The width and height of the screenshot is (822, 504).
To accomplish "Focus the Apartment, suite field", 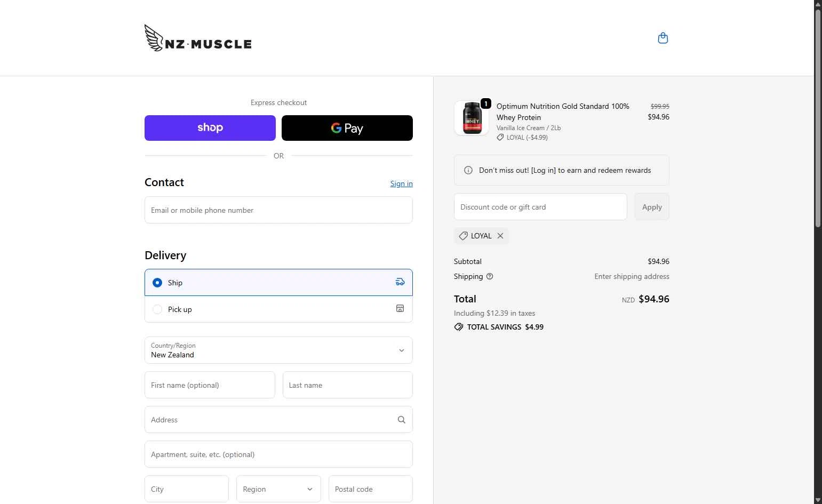I will tap(278, 454).
